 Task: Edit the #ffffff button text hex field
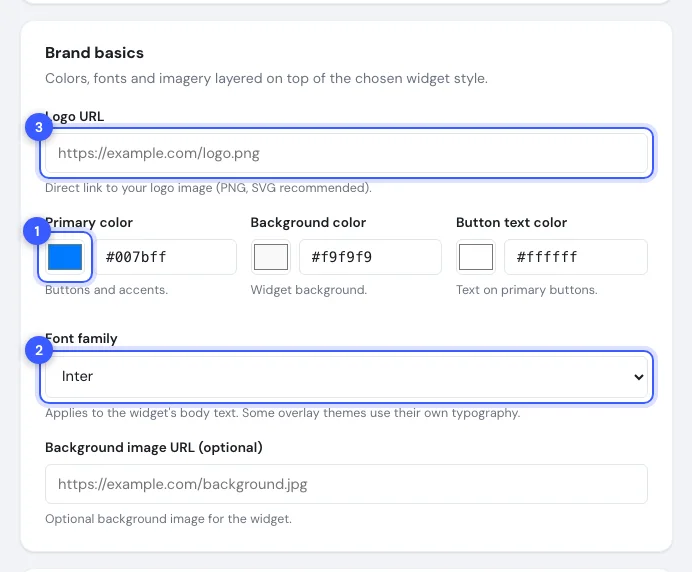pyautogui.click(x=576, y=257)
